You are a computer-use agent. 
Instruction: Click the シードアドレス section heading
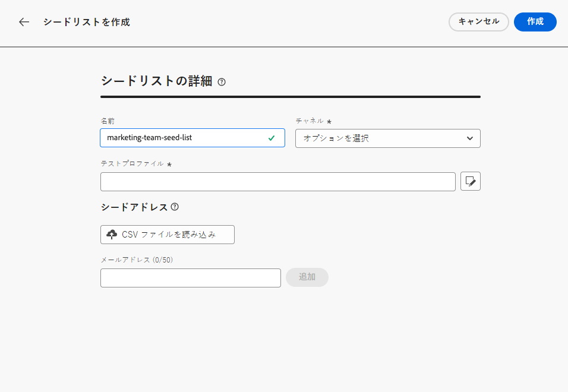[x=134, y=207]
